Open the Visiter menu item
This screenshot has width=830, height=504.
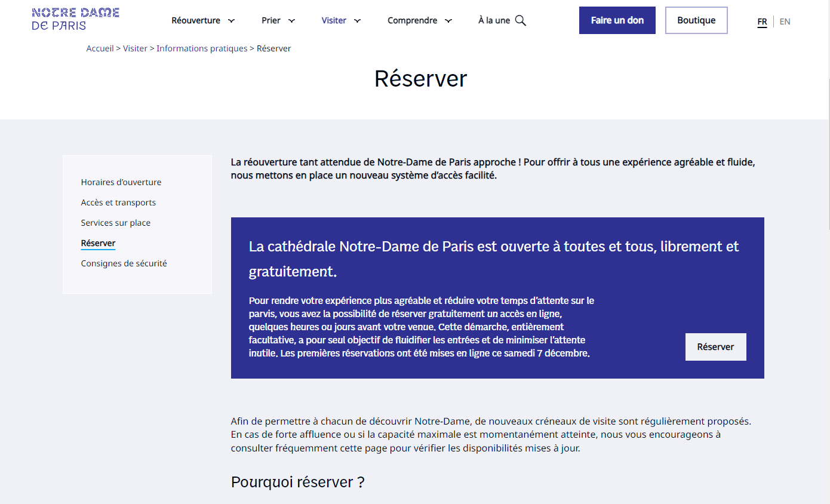click(334, 20)
